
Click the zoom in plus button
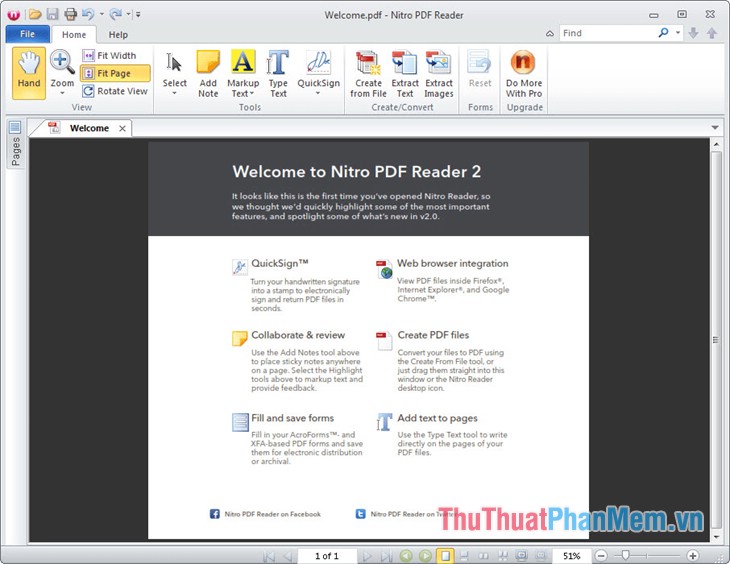[693, 556]
